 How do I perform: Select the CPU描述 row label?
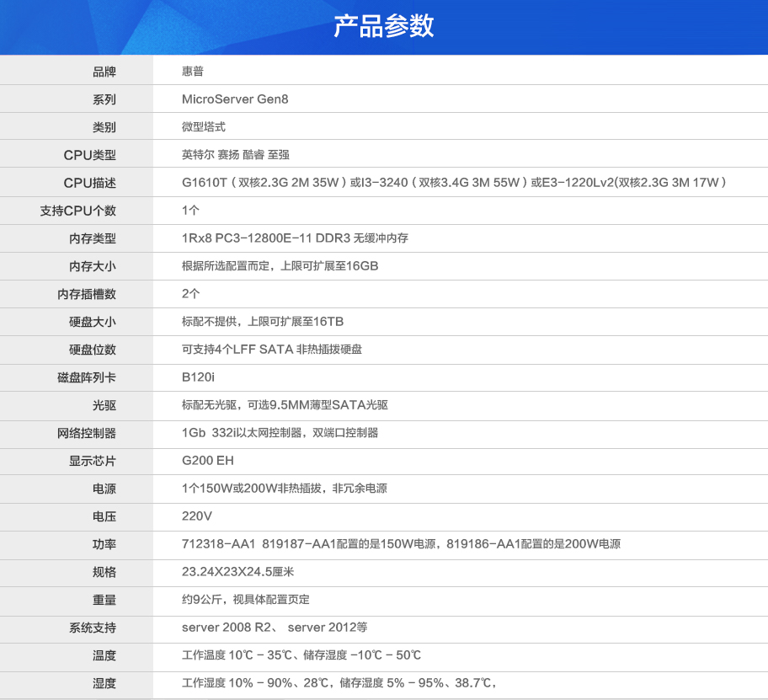(89, 183)
